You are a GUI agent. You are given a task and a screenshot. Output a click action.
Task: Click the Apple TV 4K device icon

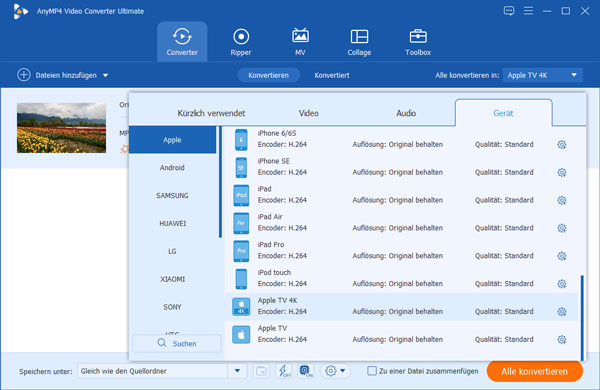coord(241,307)
